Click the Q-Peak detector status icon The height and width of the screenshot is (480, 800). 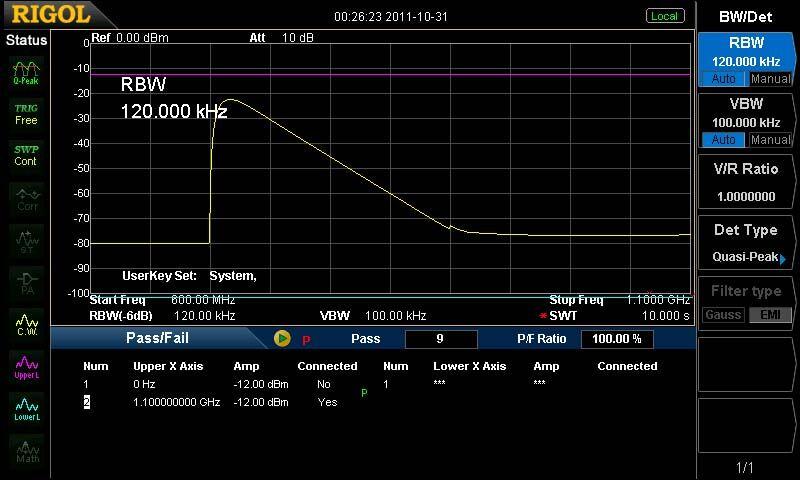[x=26, y=71]
